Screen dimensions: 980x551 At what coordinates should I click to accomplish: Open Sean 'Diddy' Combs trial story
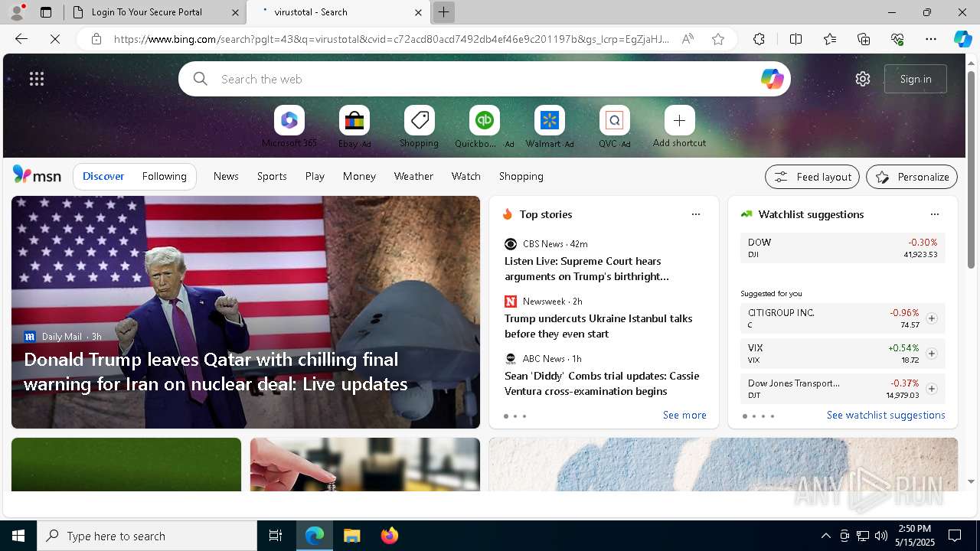602,383
